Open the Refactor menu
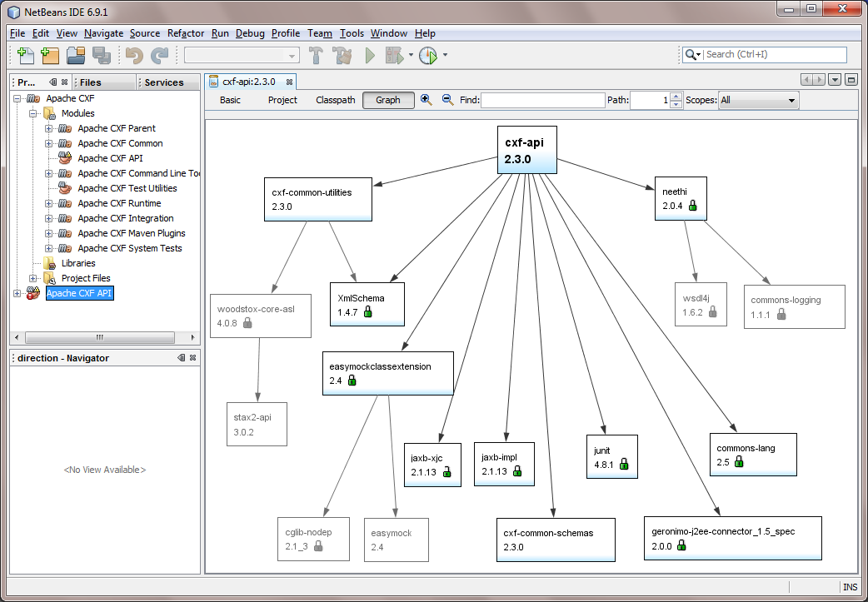This screenshot has height=602, width=868. point(185,33)
